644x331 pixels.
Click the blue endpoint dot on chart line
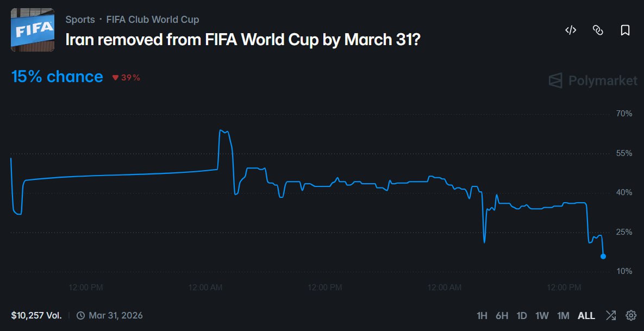[603, 256]
